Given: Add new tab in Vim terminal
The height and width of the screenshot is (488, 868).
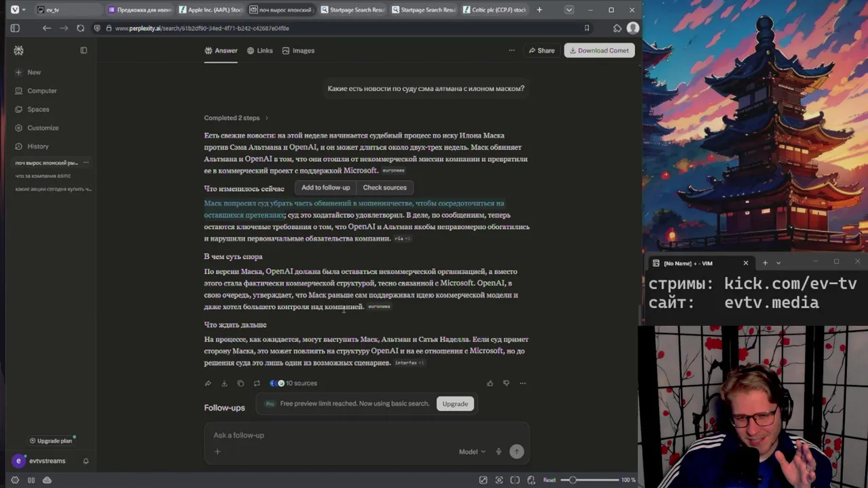Looking at the screenshot, I should 765,263.
